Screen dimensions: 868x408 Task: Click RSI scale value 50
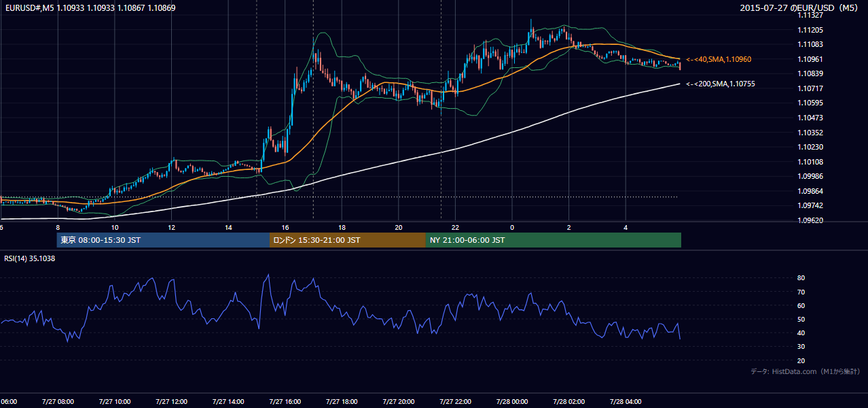point(801,319)
